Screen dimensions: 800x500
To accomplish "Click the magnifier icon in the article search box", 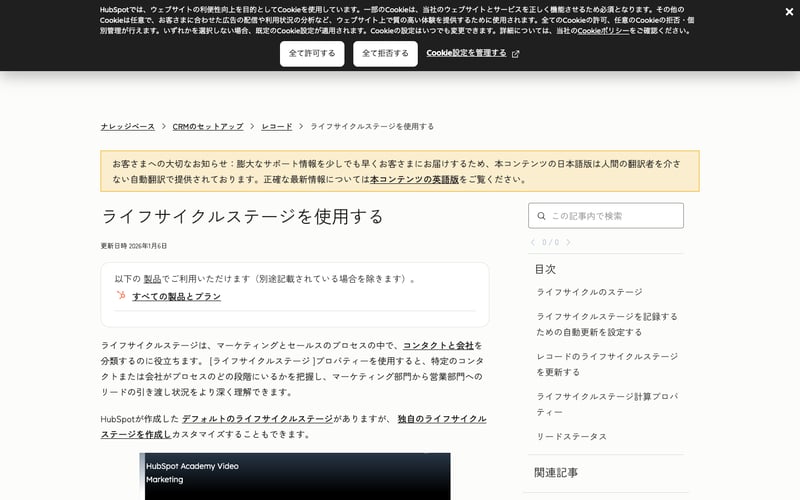I will [x=541, y=216].
